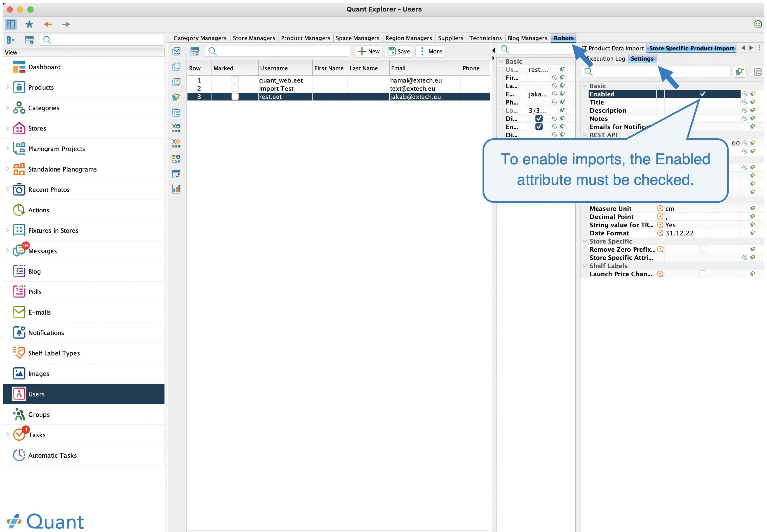767x532 pixels.
Task: Switch to the Suppliers tab
Action: click(450, 38)
